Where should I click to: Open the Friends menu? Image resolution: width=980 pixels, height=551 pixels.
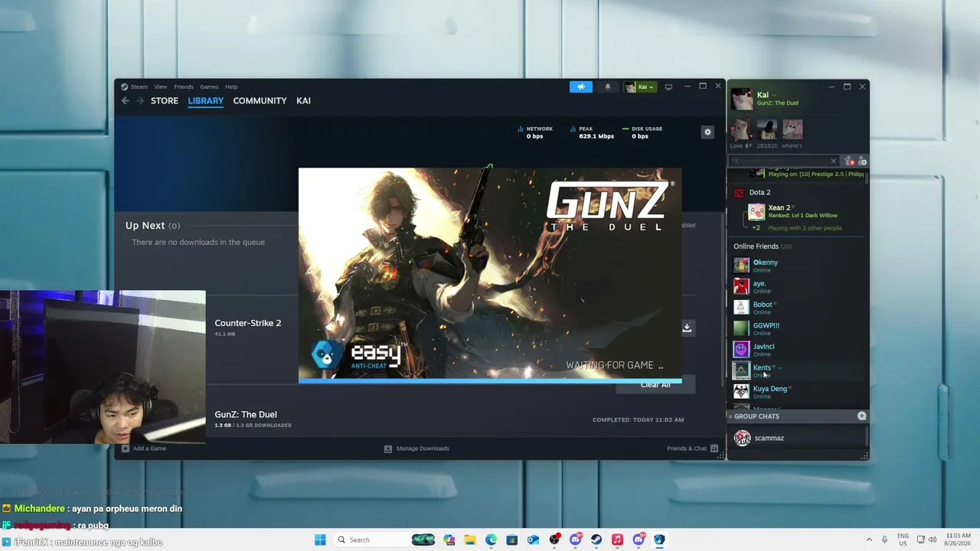click(x=184, y=86)
